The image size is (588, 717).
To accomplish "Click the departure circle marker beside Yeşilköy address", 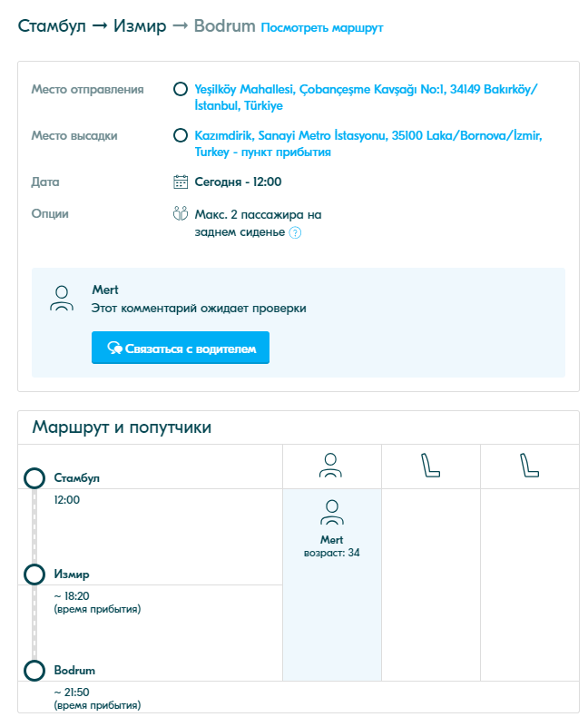I will pyautogui.click(x=181, y=89).
